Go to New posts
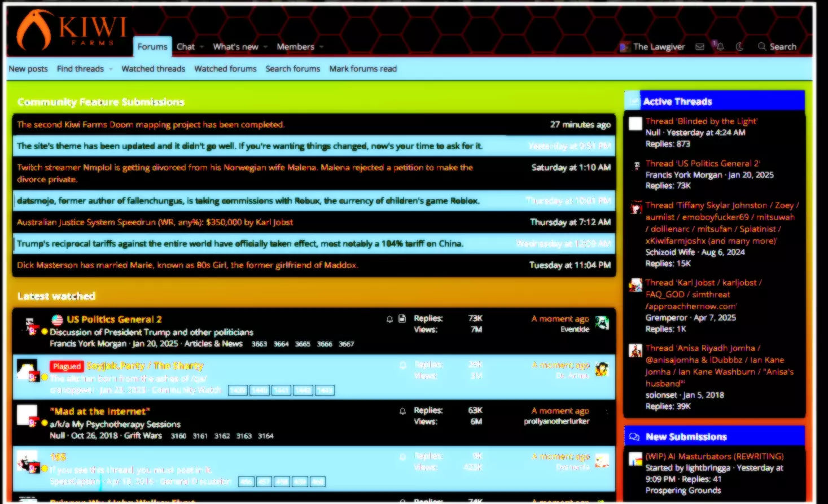The height and width of the screenshot is (504, 828). 28,69
